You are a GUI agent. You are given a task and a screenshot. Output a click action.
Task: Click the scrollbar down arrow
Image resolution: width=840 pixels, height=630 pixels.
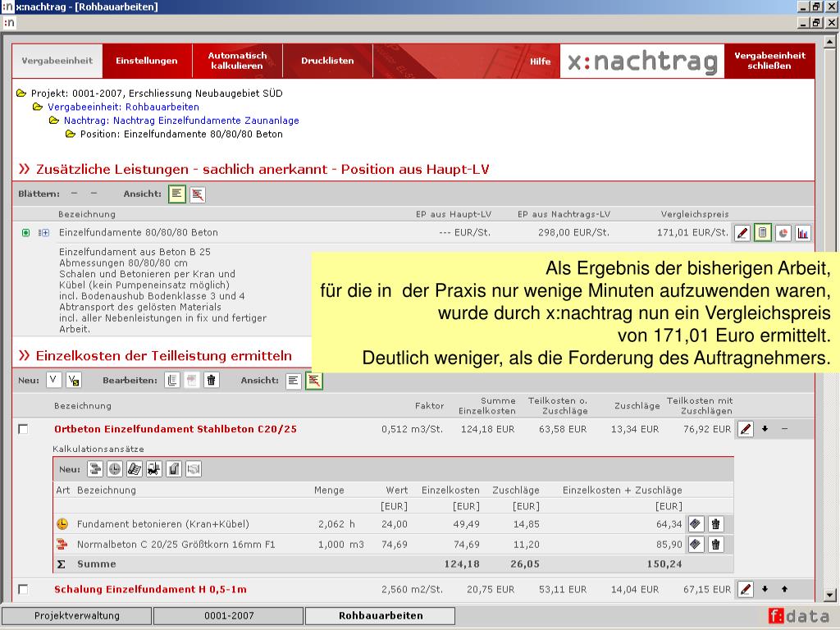[x=830, y=596]
